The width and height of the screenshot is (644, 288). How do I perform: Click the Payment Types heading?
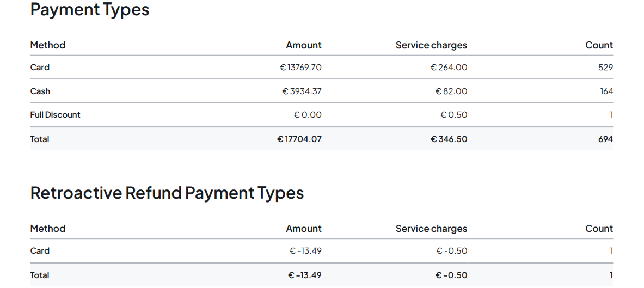[89, 9]
